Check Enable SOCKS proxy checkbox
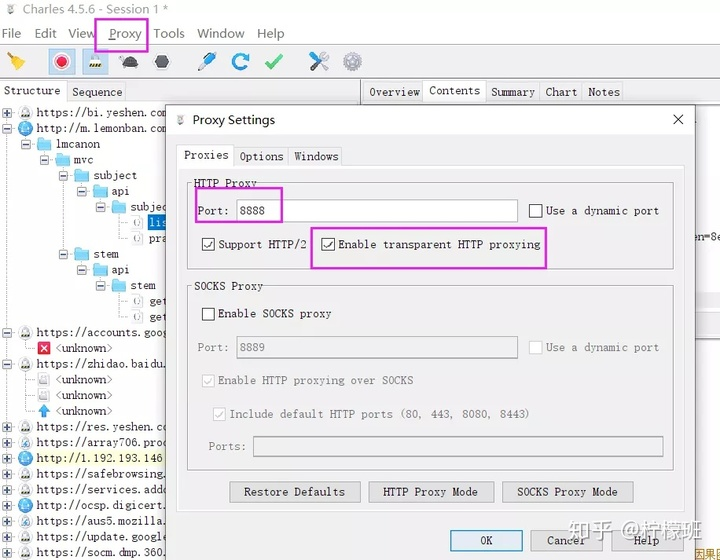 (x=208, y=314)
